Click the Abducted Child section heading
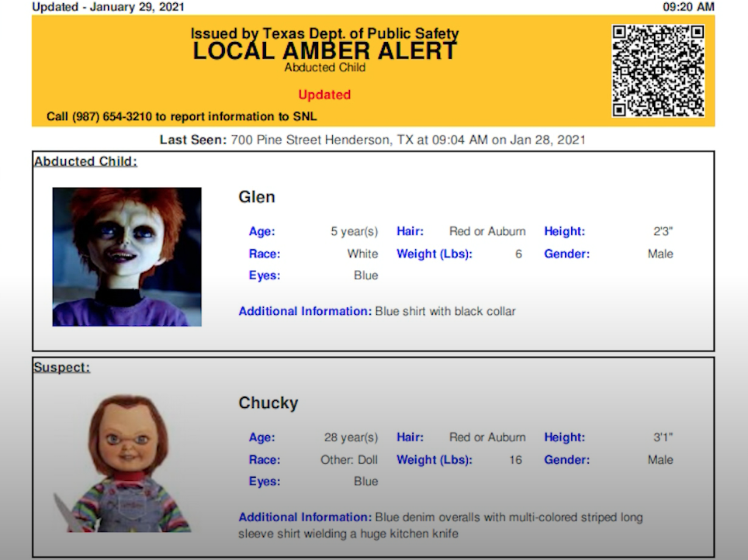748x560 pixels. (85, 161)
